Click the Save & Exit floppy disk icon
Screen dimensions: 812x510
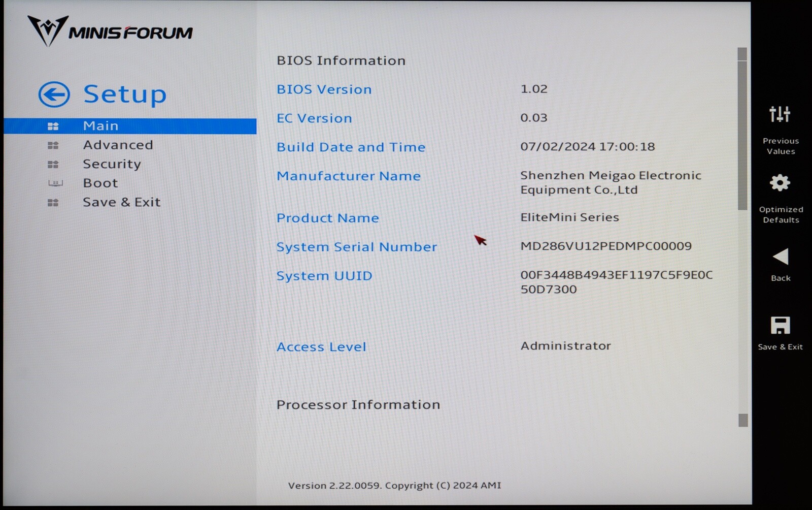pos(780,326)
